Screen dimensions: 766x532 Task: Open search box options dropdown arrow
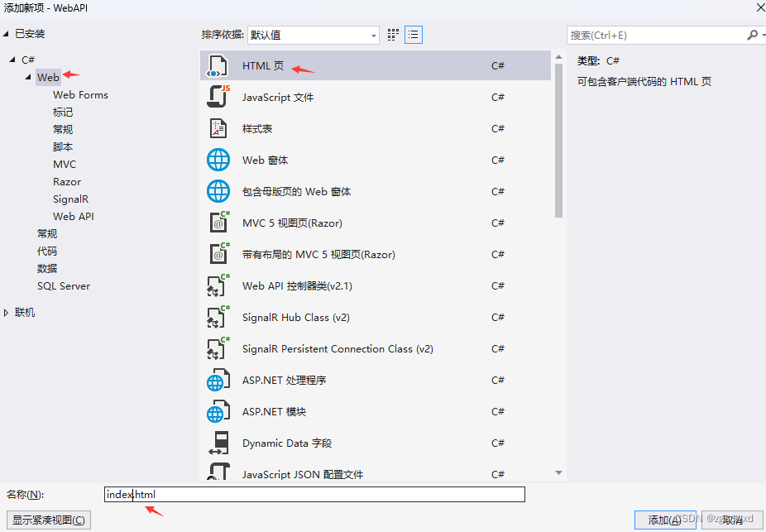[x=763, y=36]
